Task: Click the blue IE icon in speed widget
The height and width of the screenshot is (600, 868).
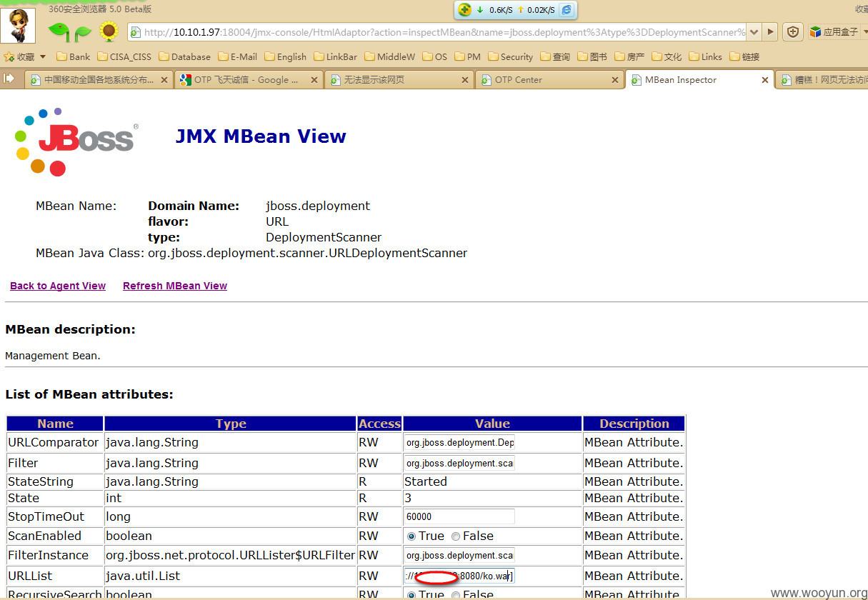Action: [567, 9]
